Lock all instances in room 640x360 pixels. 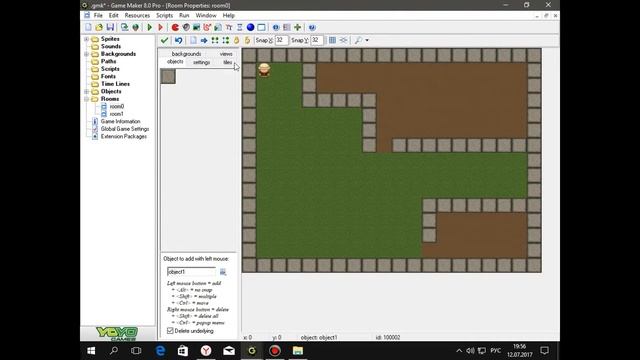236,40
